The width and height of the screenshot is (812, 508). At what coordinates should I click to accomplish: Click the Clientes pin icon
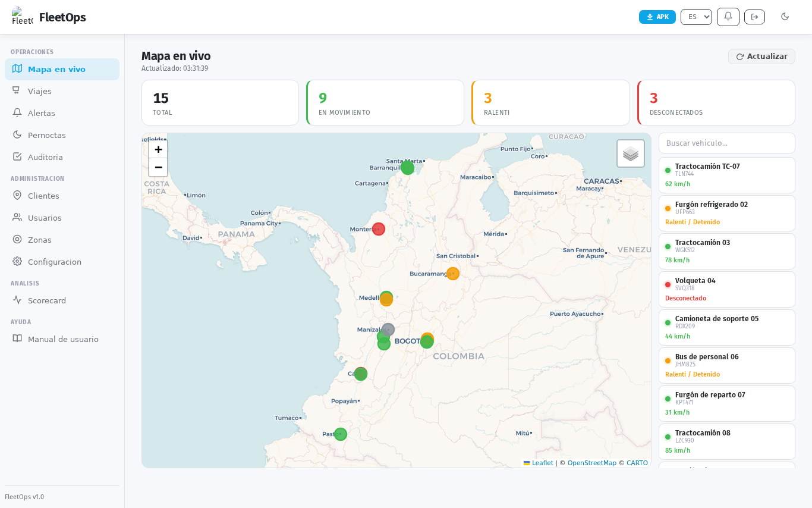(x=17, y=195)
